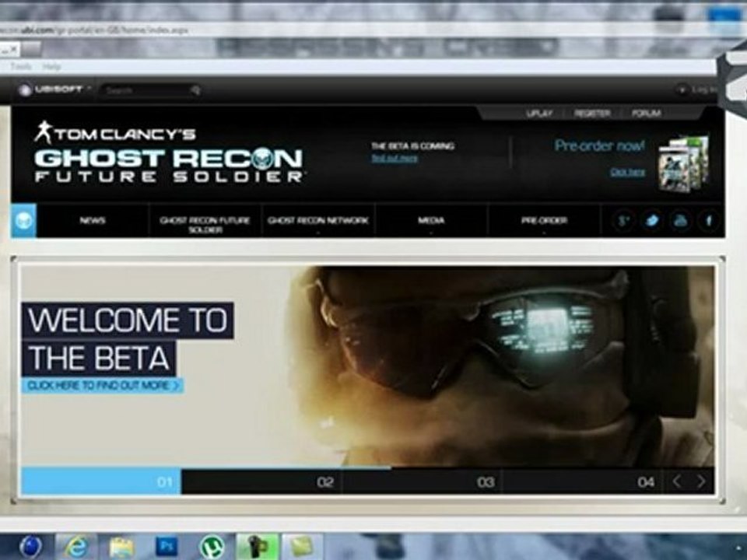The height and width of the screenshot is (560, 747).
Task: Click the Twitter icon
Action: (652, 220)
